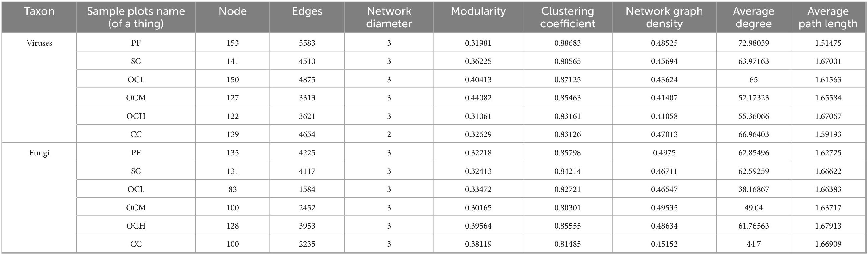
Task: Click the Network graph density header
Action: click(x=664, y=18)
